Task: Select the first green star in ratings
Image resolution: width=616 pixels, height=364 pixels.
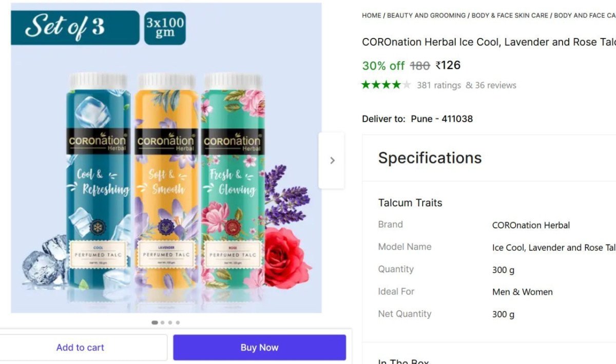Action: [367, 85]
